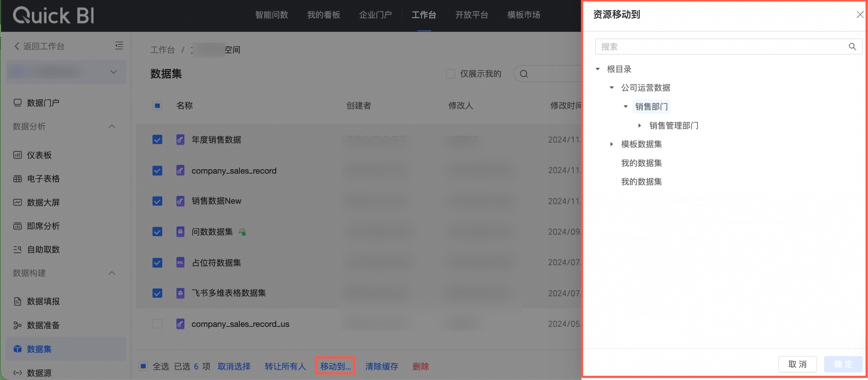Click 清除缓存 action
This screenshot has width=868, height=380.
pos(382,367)
